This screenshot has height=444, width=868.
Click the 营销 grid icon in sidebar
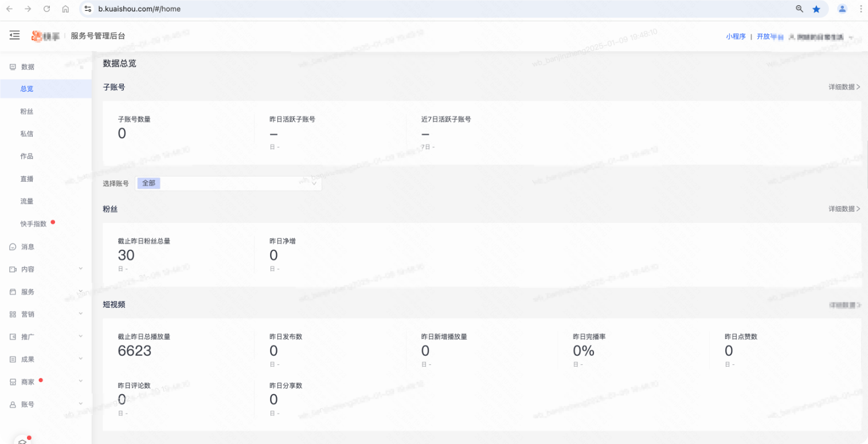13,315
